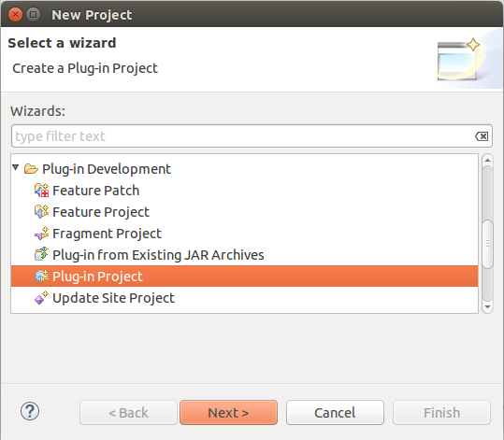Clear the filter text with the erase icon
Viewport: 504px width, 440px height.
click(x=482, y=136)
